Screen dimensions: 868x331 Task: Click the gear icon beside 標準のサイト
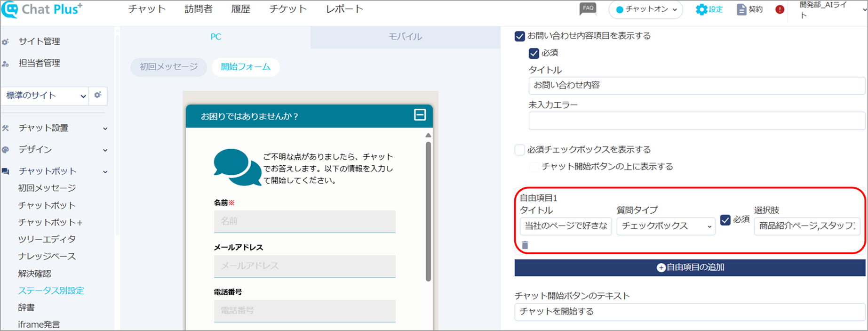click(x=98, y=95)
